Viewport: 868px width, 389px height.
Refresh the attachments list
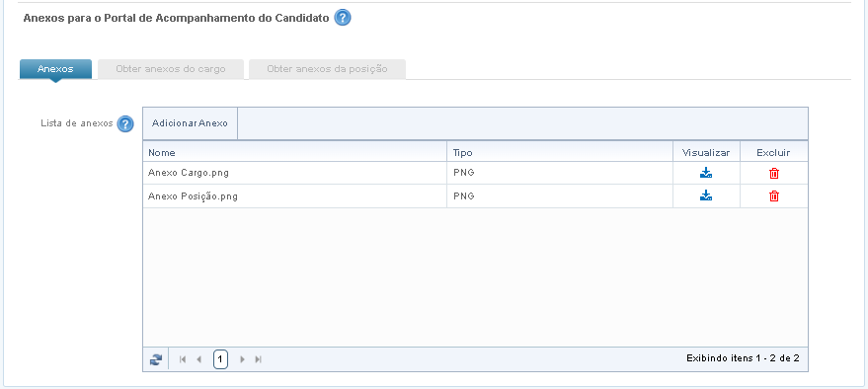click(x=156, y=359)
